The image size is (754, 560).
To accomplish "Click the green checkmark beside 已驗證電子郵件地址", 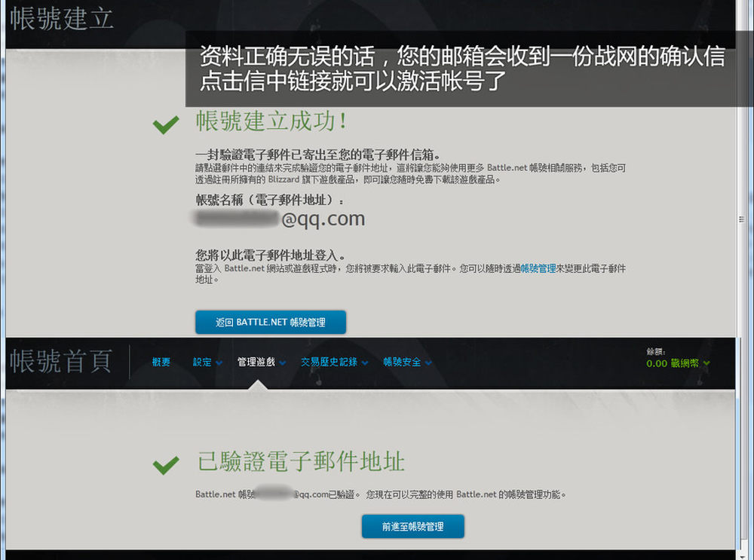I will [x=165, y=465].
